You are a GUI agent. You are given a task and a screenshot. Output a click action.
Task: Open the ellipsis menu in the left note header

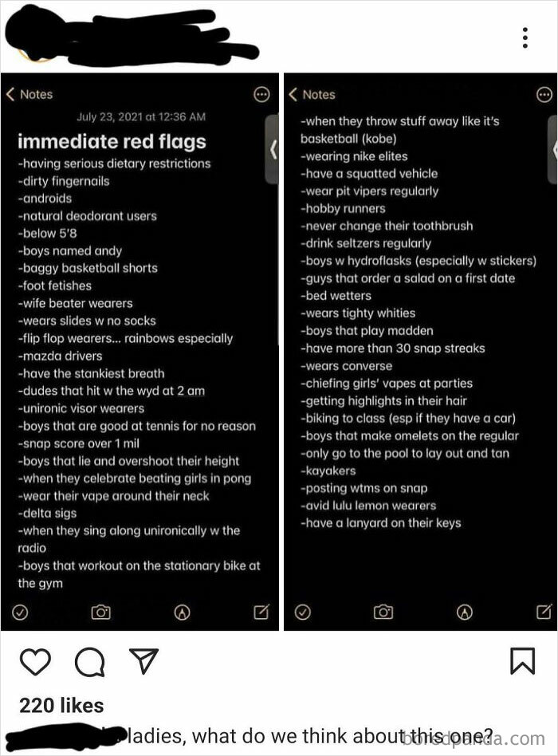pyautogui.click(x=260, y=95)
